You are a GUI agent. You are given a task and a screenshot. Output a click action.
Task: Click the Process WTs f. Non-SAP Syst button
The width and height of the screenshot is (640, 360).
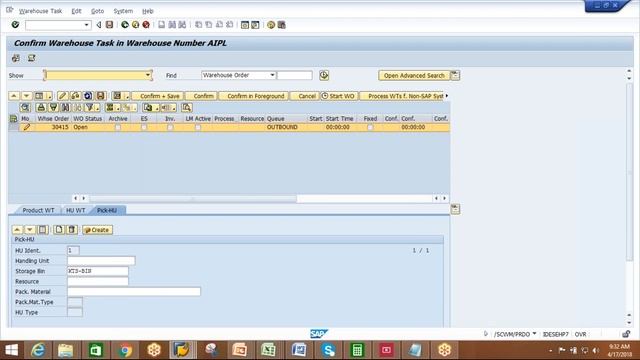pos(402,96)
